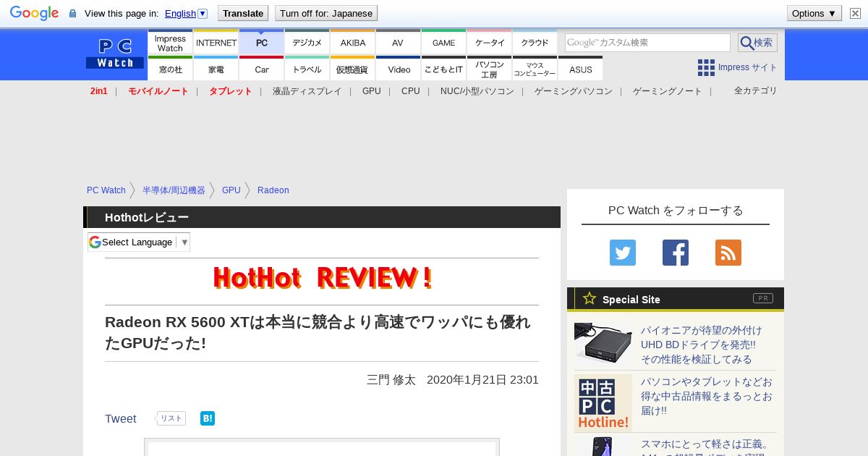
Task: Open the トラベル tab
Action: click(307, 69)
